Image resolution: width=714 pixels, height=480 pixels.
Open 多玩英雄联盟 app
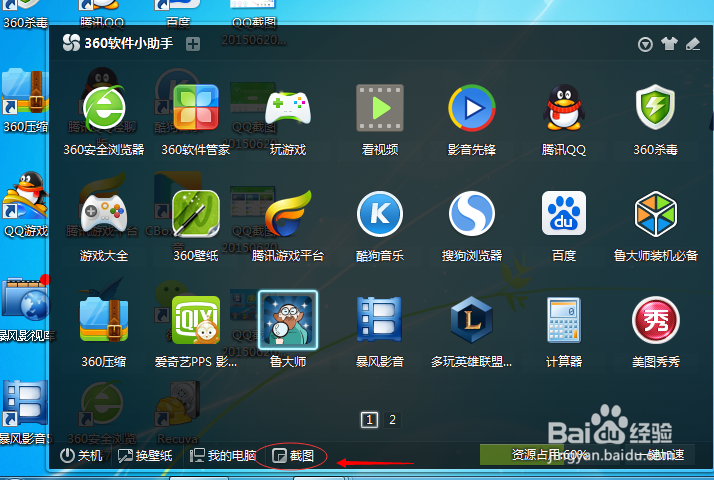coord(472,320)
